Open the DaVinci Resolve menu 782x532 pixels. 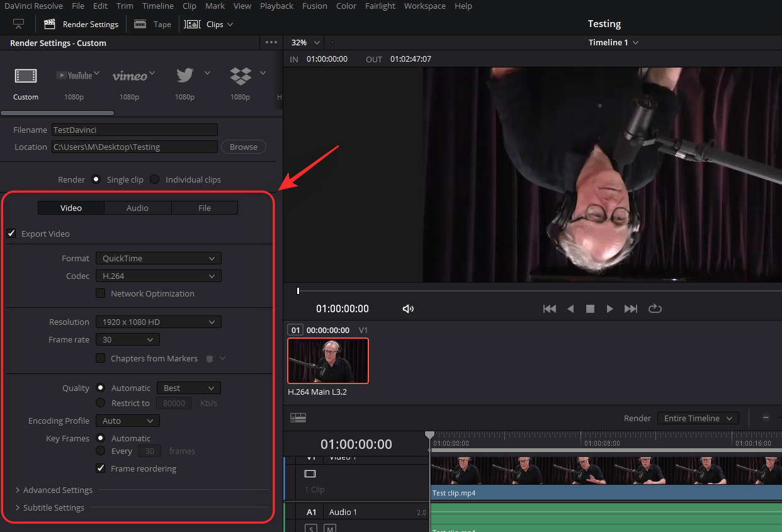[33, 6]
